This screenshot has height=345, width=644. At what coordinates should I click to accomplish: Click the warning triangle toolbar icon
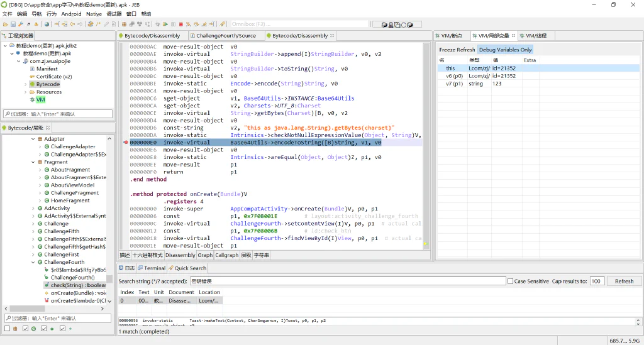(x=36, y=25)
